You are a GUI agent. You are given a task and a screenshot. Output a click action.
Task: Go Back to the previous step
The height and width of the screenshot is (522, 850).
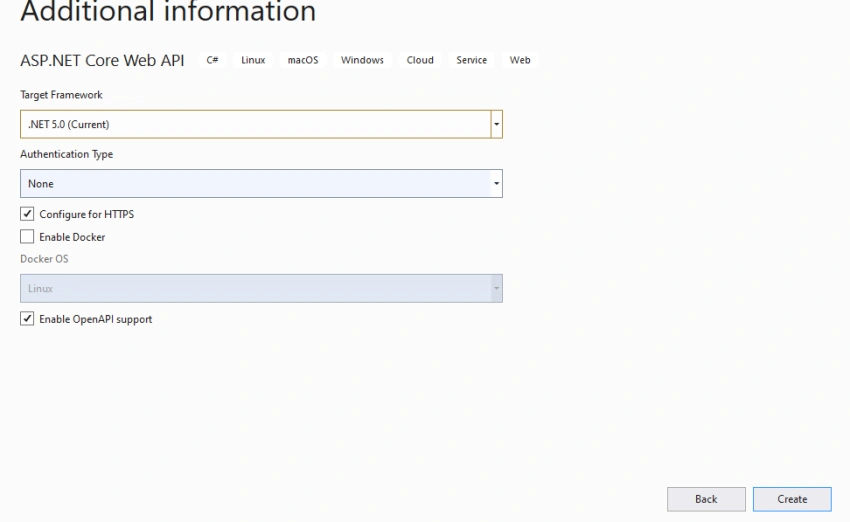706,499
